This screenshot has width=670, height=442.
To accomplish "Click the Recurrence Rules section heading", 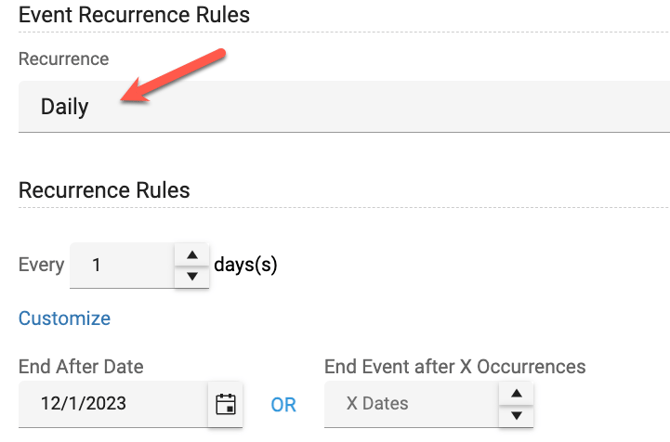I will [104, 190].
